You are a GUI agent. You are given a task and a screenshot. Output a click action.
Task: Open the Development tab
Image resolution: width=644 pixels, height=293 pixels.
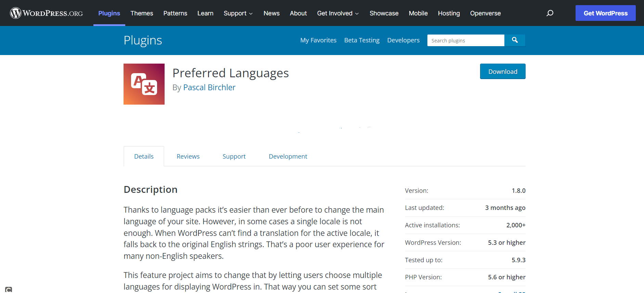(288, 156)
